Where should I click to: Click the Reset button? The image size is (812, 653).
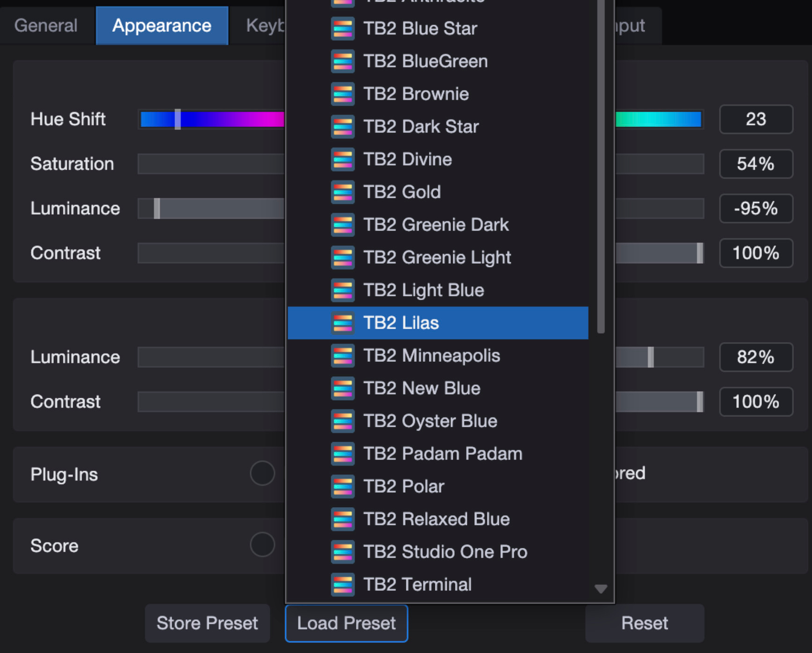(644, 623)
